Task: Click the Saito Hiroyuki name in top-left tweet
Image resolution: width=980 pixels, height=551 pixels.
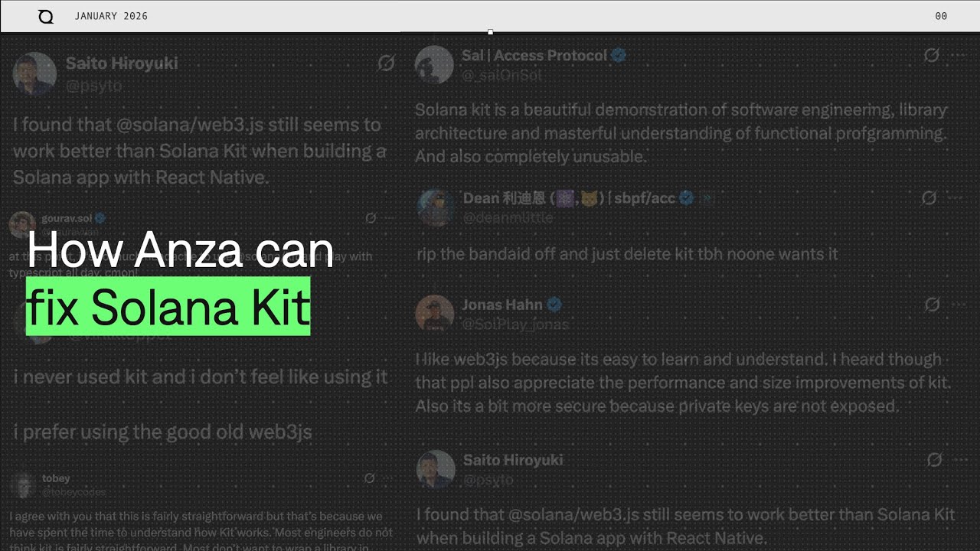Action: pyautogui.click(x=122, y=63)
